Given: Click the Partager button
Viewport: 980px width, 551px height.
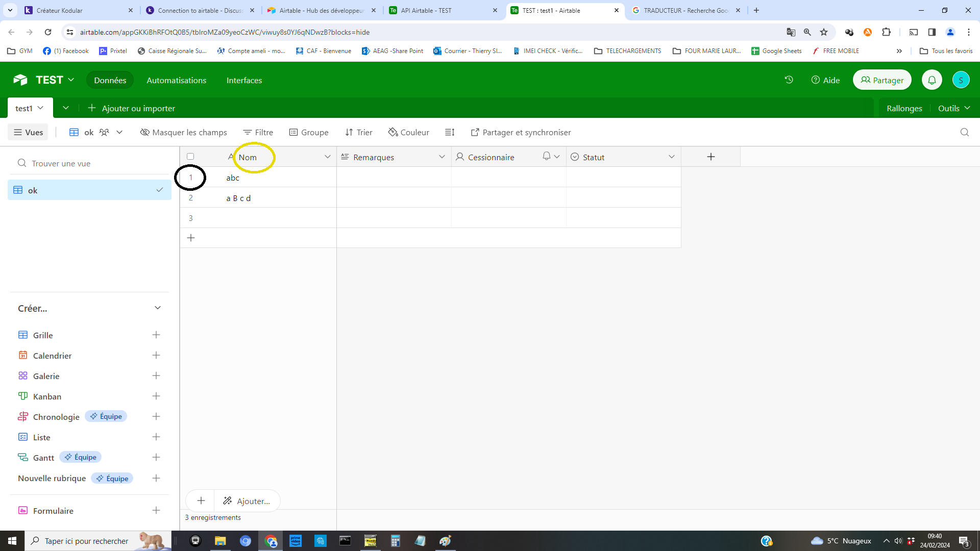Looking at the screenshot, I should point(881,80).
